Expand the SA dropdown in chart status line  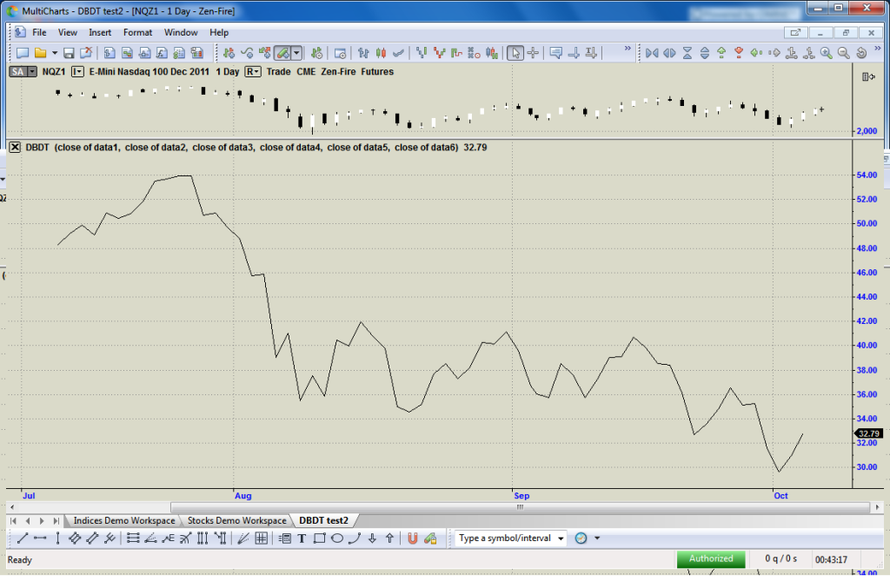[32, 72]
